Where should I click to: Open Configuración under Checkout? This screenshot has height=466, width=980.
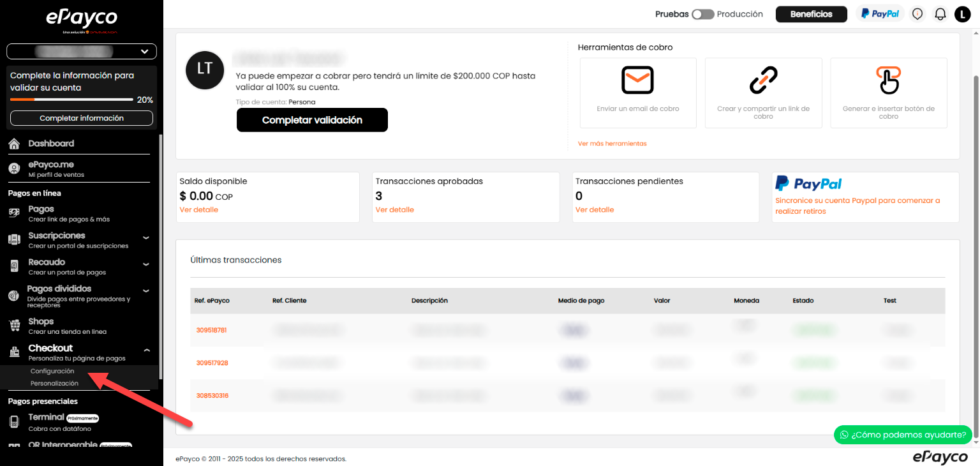pyautogui.click(x=52, y=371)
